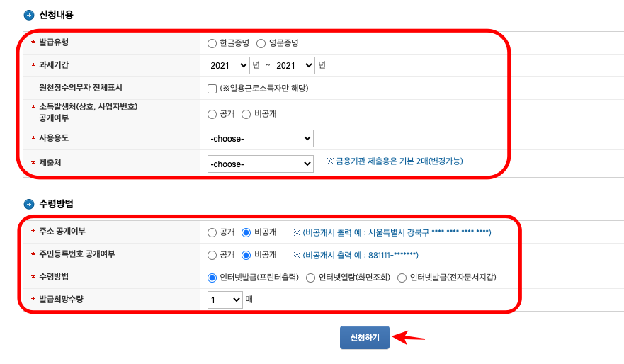Select 공개 for 주소 공개여부

pos(212,233)
